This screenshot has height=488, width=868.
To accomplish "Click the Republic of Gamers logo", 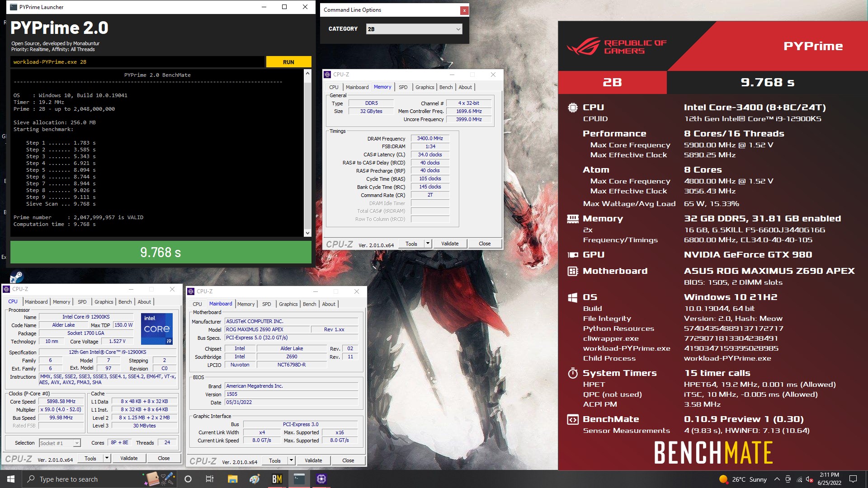I will pos(617,46).
